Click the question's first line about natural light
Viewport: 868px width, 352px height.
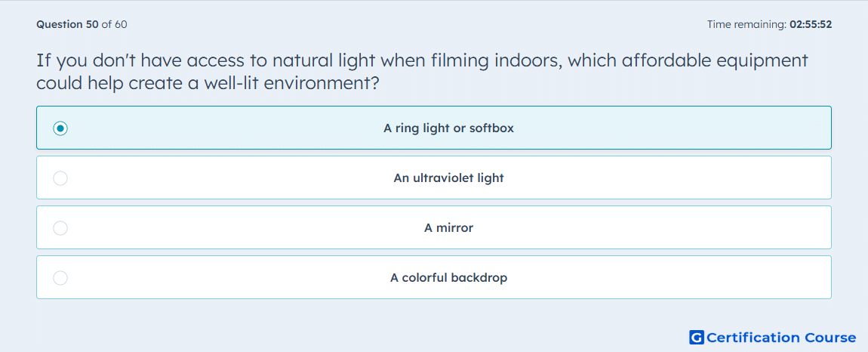point(423,60)
